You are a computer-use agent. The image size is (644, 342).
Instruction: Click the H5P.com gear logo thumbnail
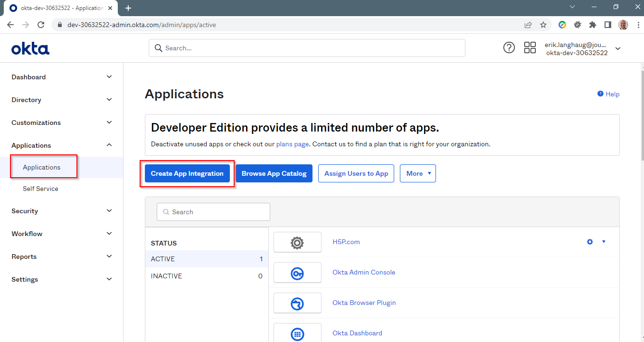[x=297, y=242]
